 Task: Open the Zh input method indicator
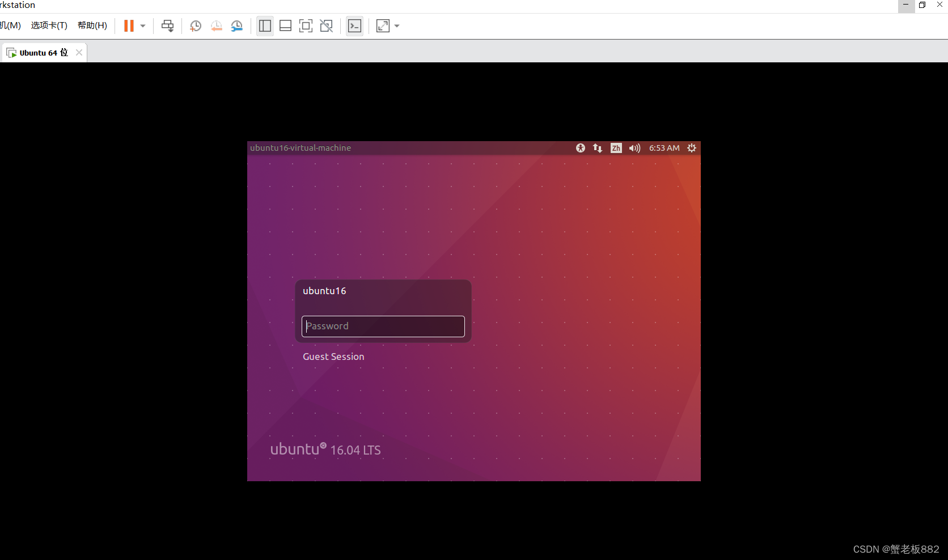(616, 148)
